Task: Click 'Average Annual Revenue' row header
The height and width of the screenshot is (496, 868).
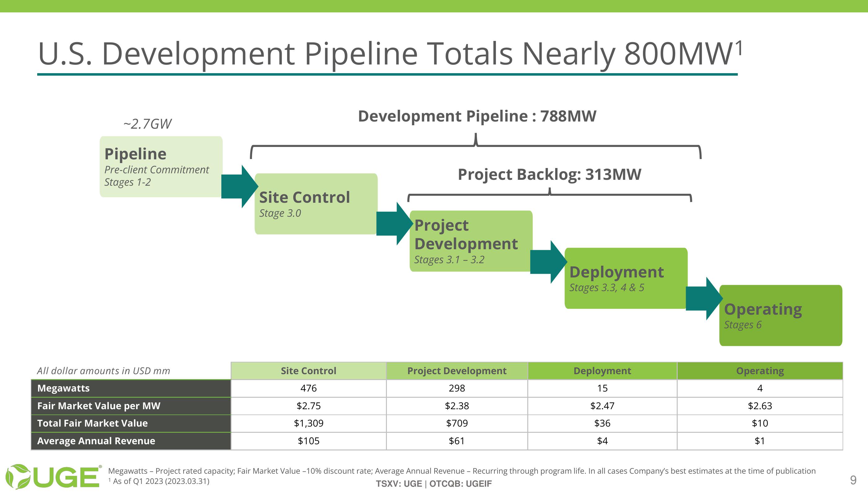Action: coord(131,441)
